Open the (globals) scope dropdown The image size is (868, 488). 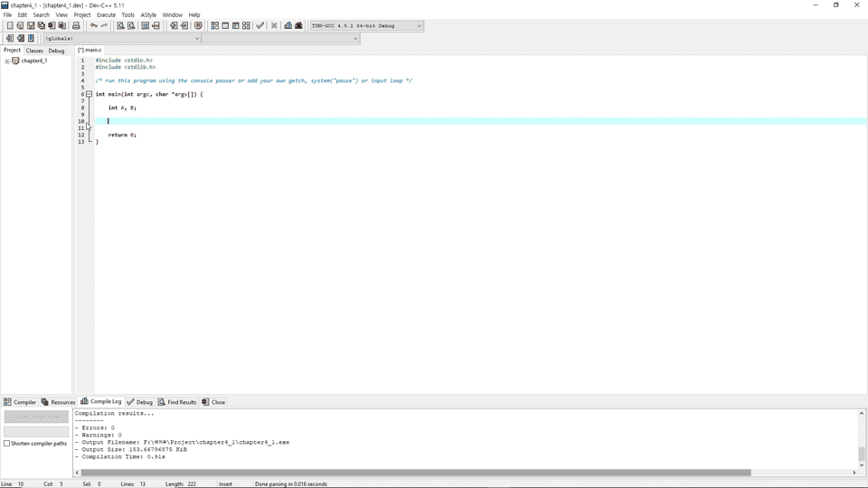[122, 38]
